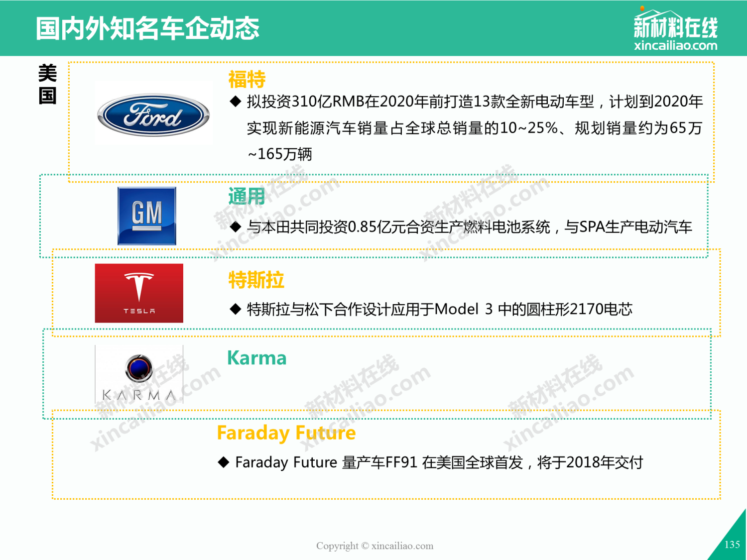
Task: Click the diamond bullet before 拟投资310亿RMB
Action: [x=236, y=102]
